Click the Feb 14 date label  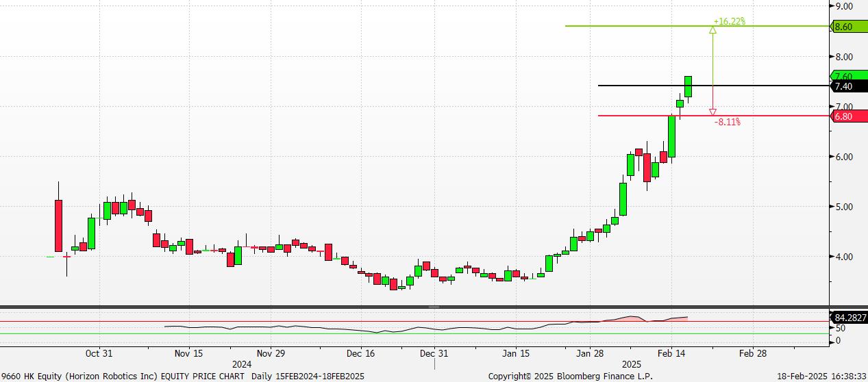tap(671, 354)
